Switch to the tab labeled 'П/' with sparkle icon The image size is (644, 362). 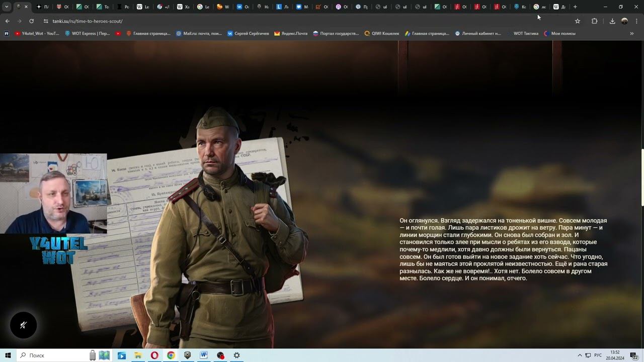coord(43,7)
